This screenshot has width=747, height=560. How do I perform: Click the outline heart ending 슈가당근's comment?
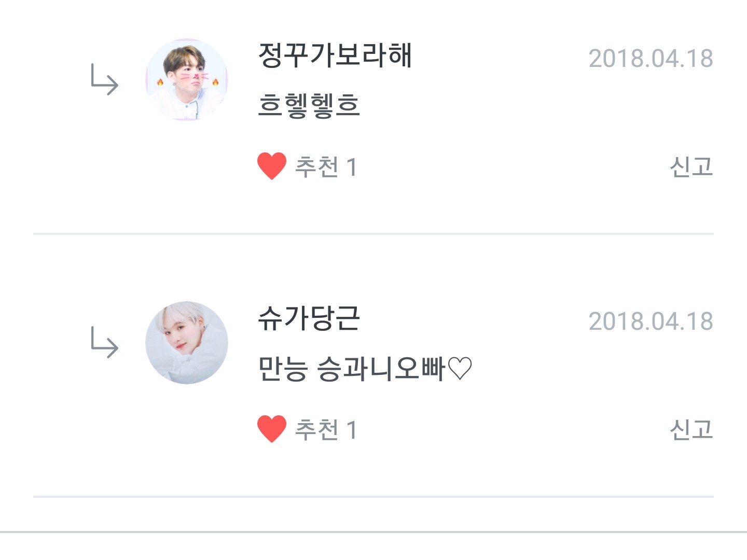click(x=460, y=369)
